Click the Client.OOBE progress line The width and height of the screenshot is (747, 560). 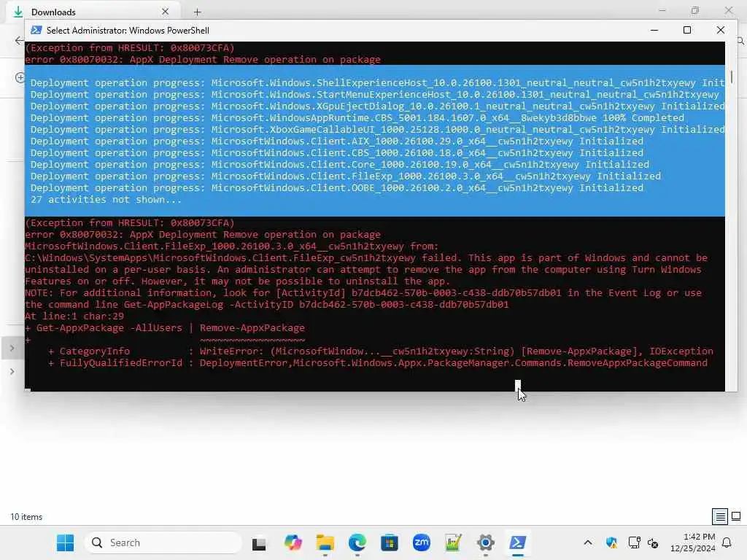(x=336, y=187)
